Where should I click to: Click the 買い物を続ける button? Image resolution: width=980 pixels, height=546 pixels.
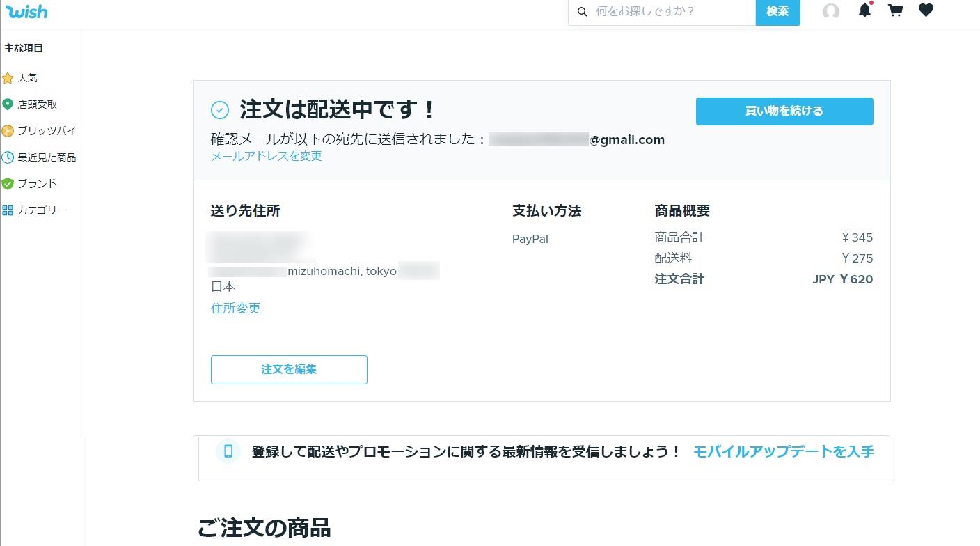tap(784, 111)
